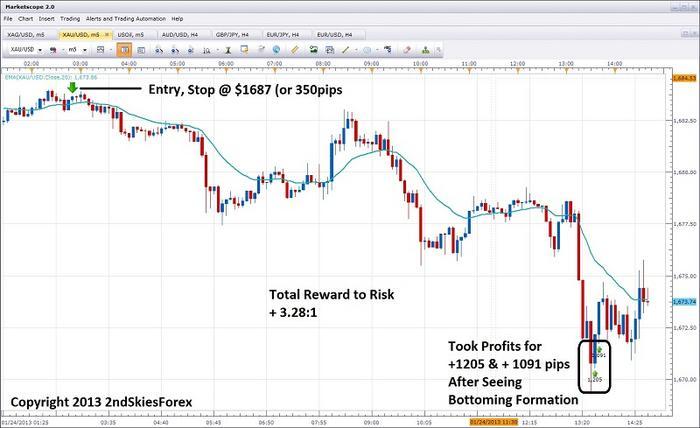Screen dimensions: 700x428
Task: Click the green hierarchy icon
Action: [425, 50]
